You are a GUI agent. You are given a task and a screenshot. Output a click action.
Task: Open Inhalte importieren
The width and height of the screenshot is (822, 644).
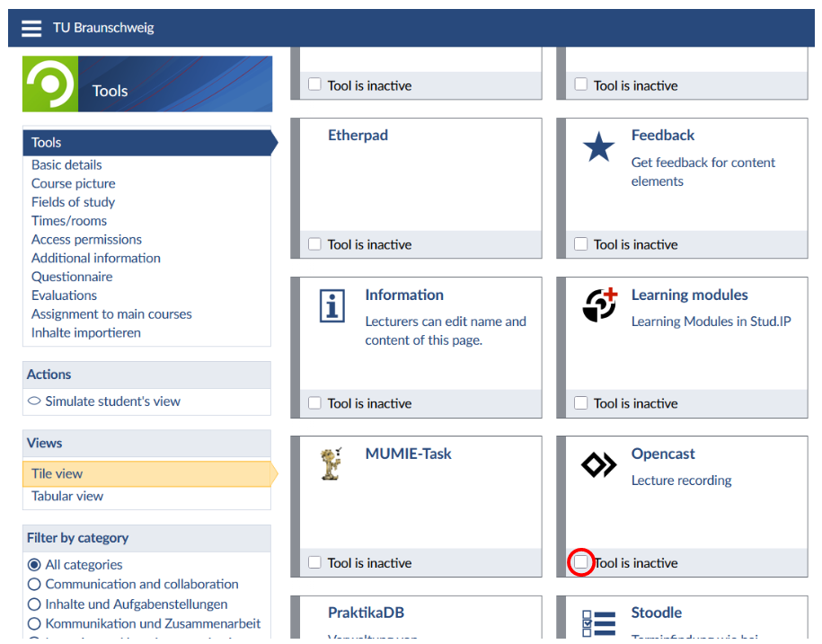click(x=86, y=332)
